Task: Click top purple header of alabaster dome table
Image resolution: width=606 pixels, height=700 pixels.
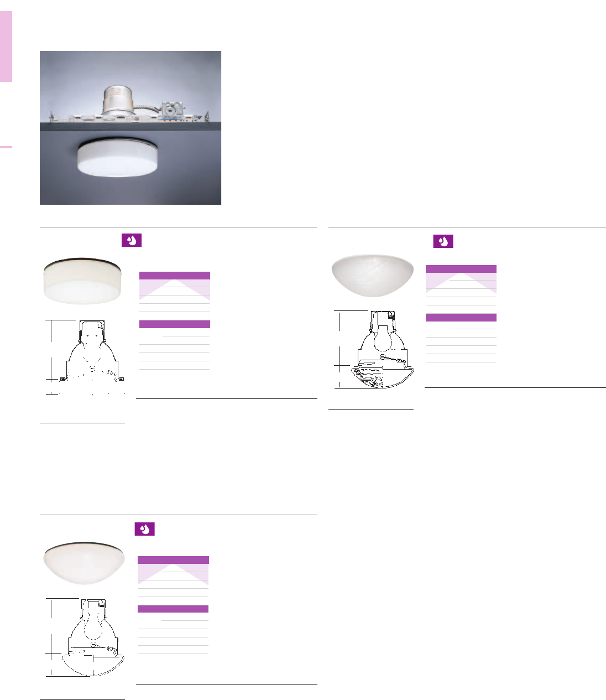Action: [461, 269]
